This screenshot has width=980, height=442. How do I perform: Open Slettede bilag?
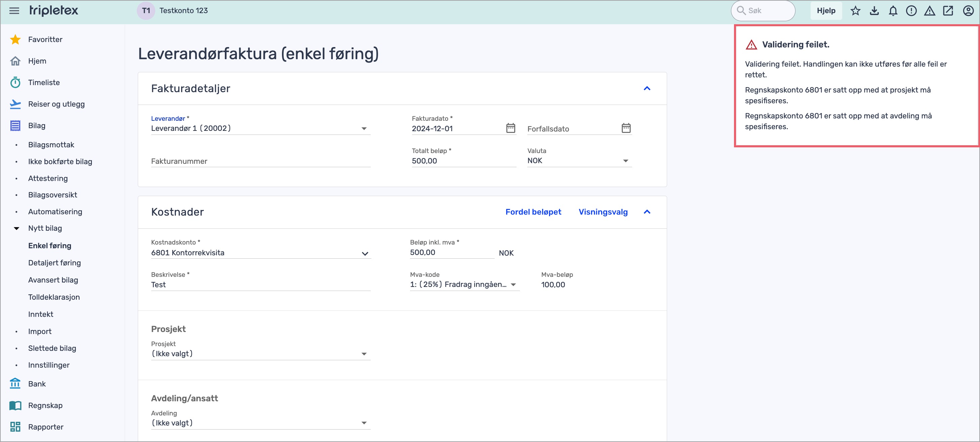click(52, 348)
